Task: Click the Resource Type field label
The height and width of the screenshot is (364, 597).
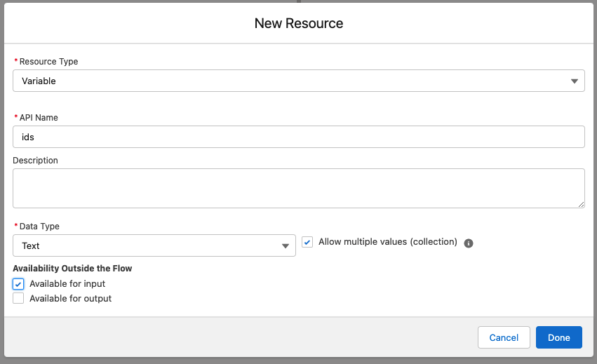Action: 48,62
